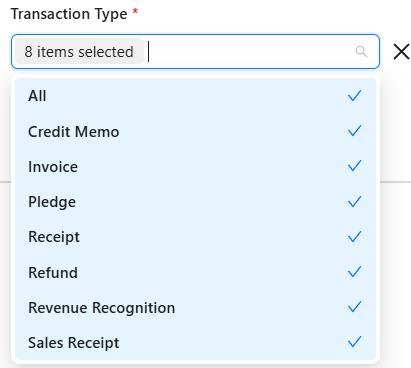
Task: Click the 8 items selected chip
Action: [79, 52]
